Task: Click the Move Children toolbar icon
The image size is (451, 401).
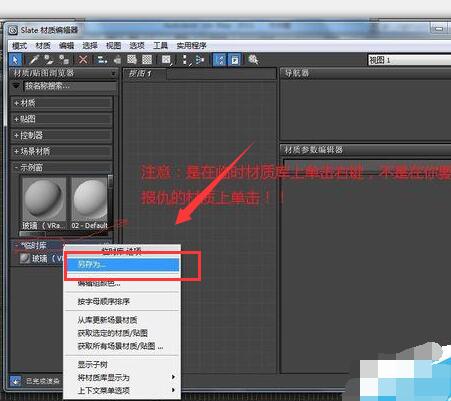Action: (101, 60)
